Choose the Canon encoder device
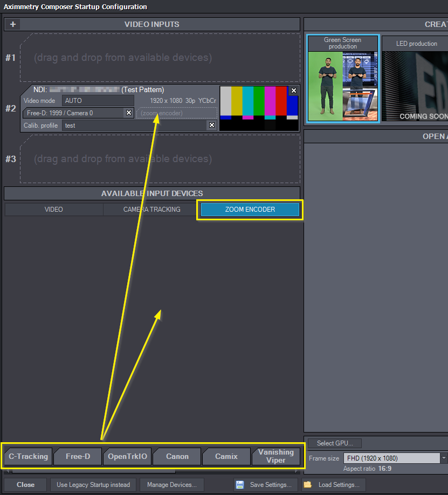This screenshot has width=448, height=495. pos(177,457)
